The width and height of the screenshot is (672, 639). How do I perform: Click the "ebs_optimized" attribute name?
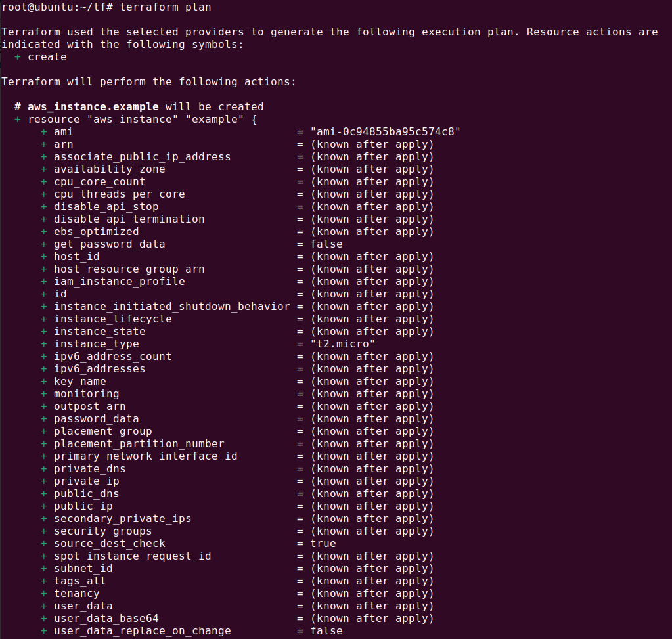coord(96,232)
